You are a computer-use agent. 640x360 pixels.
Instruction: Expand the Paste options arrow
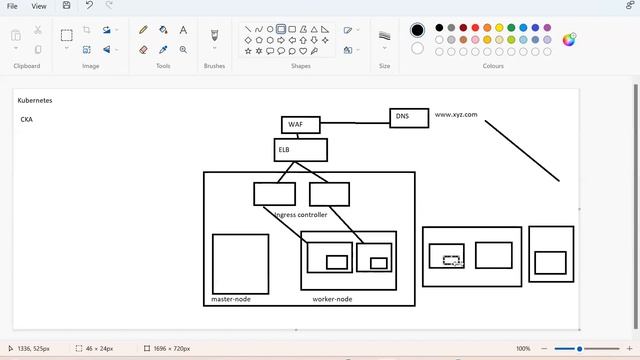(16, 49)
